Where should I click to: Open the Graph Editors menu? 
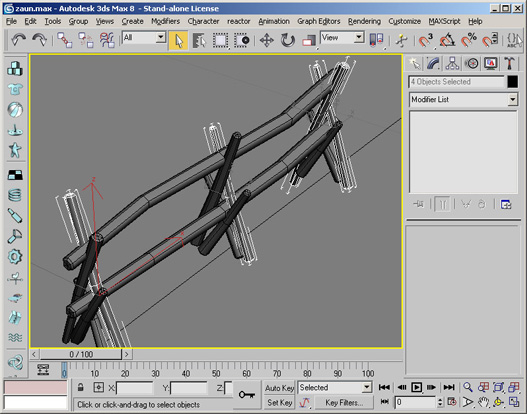pyautogui.click(x=319, y=21)
